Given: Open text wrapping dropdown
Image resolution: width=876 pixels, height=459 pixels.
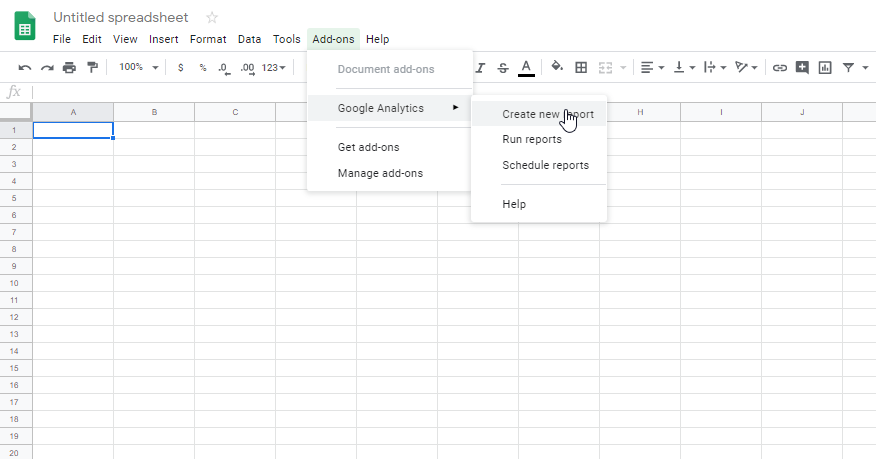Looking at the screenshot, I should click(715, 68).
